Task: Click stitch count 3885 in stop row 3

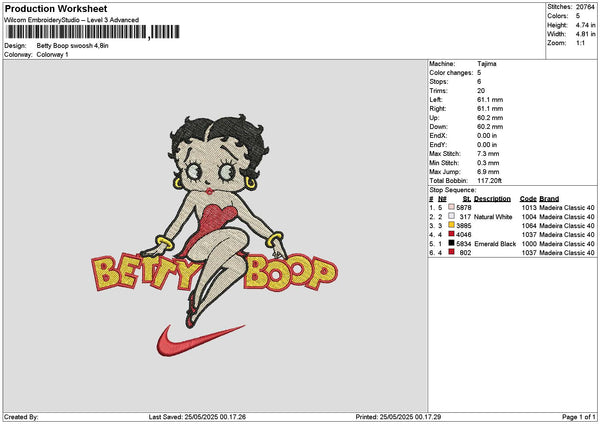Action: click(x=464, y=226)
